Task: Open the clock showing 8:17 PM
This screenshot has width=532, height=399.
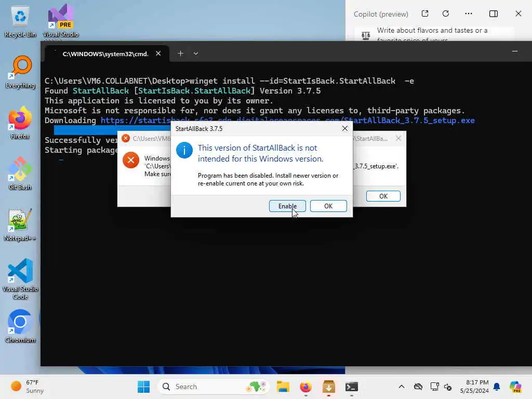Action: [x=474, y=387]
